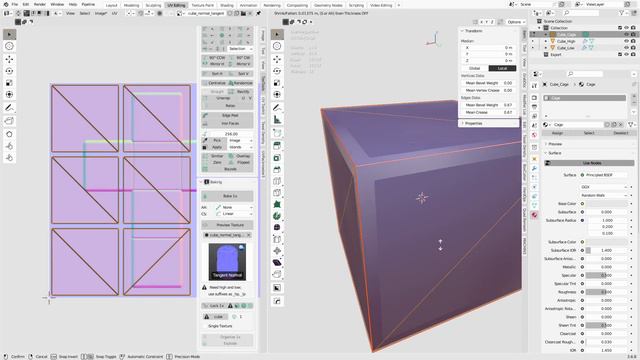640x360 pixels.
Task: Open the UV menu in UV editor header
Action: pyautogui.click(x=115, y=13)
